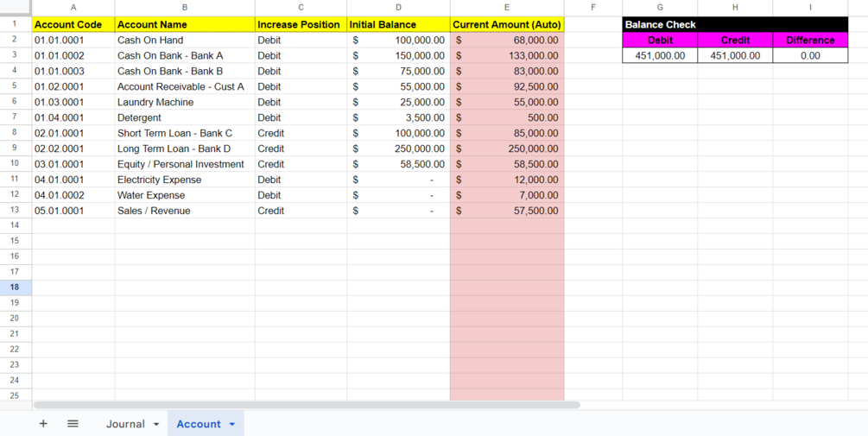Click account code 03.01.0001
The height and width of the screenshot is (436, 868).
(73, 164)
